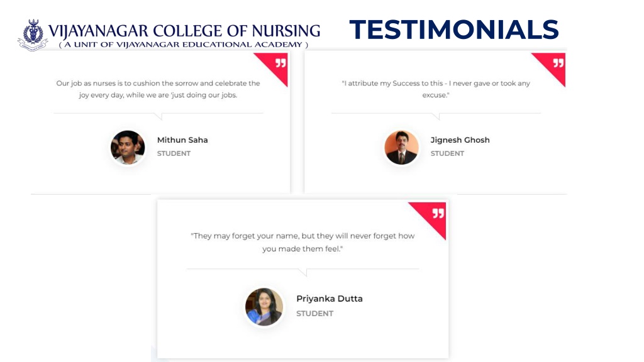644x362 pixels.
Task: Open Priyanka Dutta's profile photo
Action: [x=264, y=307]
